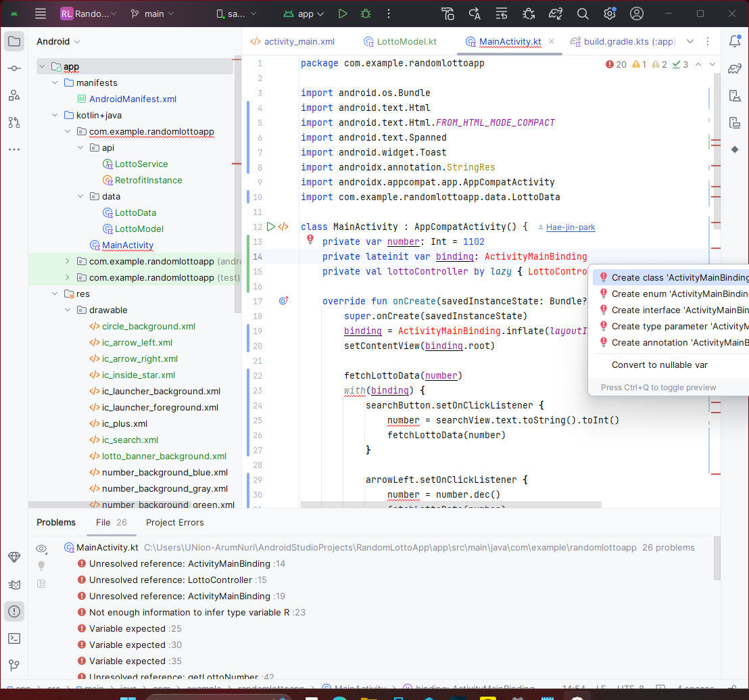Collapse the res folder
The height and width of the screenshot is (700, 749).
55,294
